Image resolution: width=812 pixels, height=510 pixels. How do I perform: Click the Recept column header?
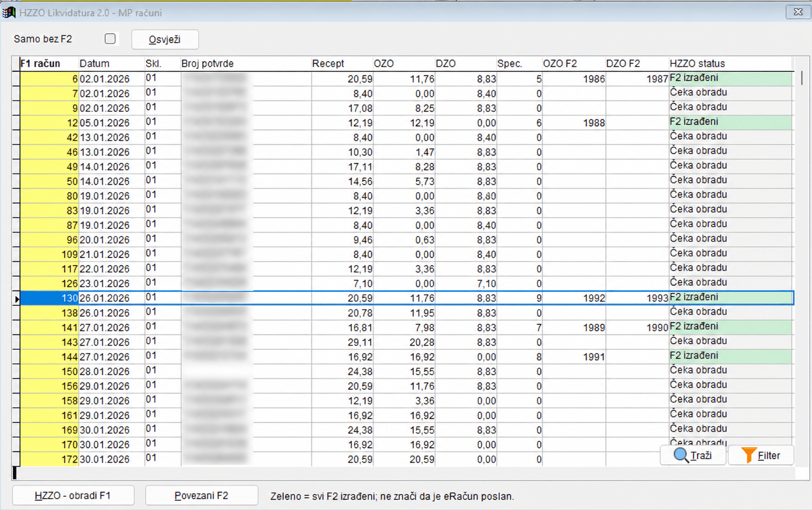tap(342, 64)
